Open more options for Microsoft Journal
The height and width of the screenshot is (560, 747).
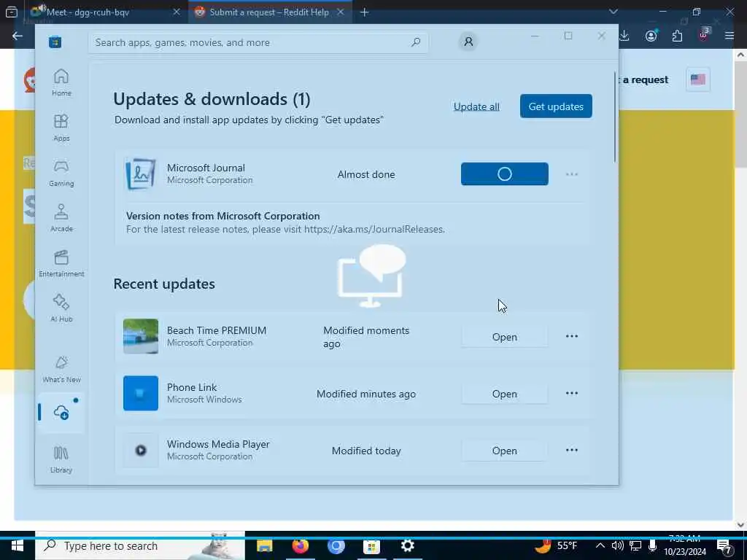pos(572,174)
